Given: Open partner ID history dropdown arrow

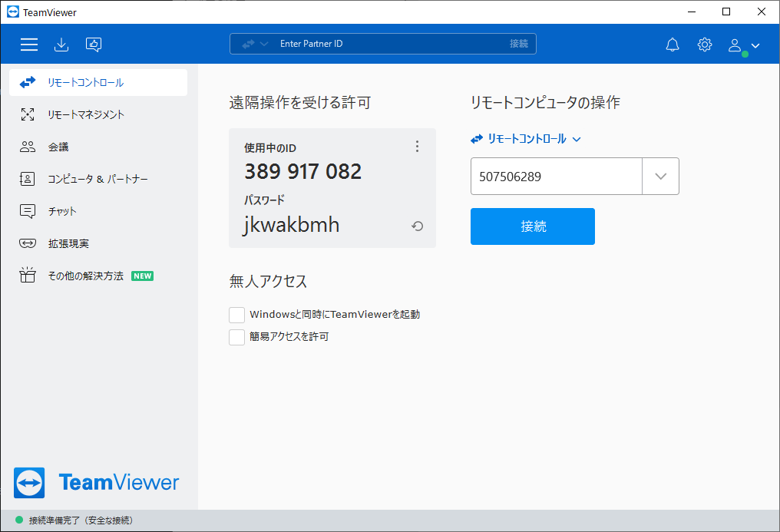Looking at the screenshot, I should (660, 177).
